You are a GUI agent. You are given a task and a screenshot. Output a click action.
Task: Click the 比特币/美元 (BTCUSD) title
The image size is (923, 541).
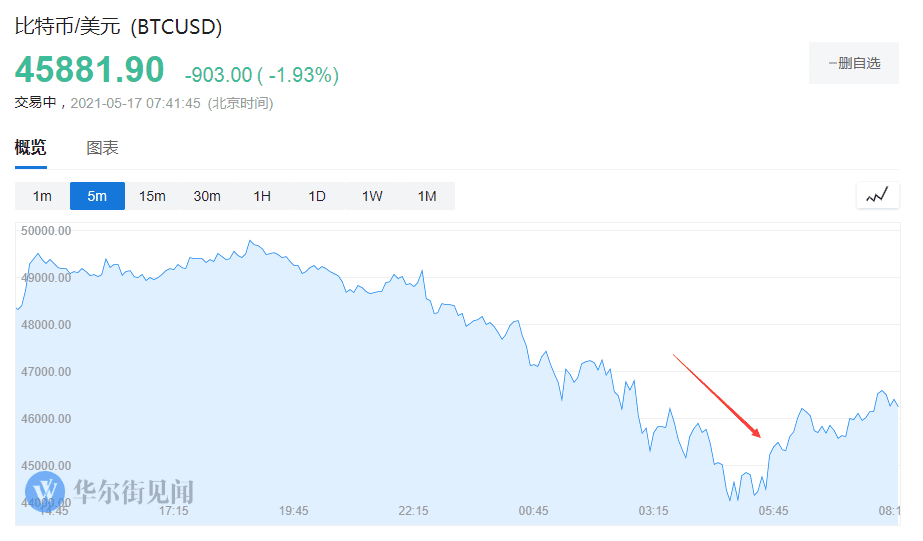point(118,27)
